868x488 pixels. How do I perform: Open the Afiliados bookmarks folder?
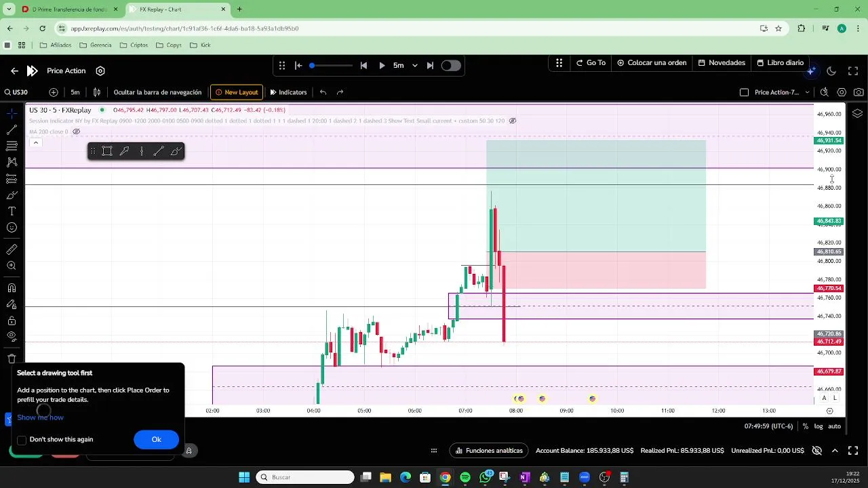[x=56, y=45]
